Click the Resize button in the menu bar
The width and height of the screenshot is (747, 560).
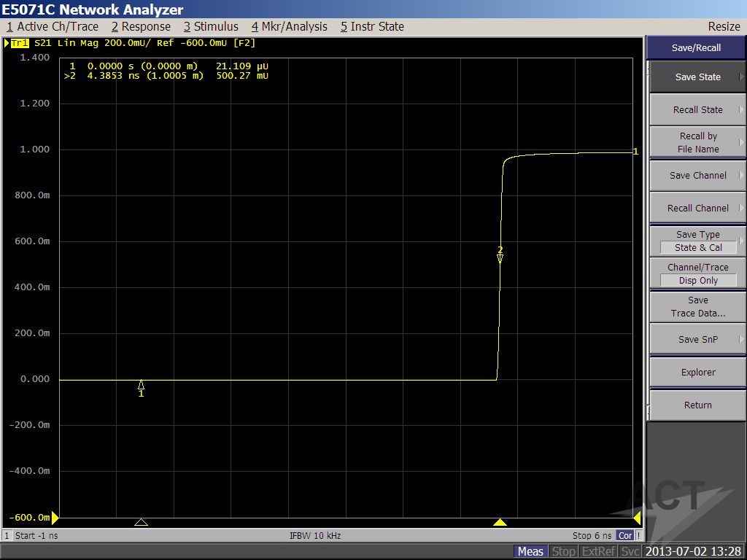tap(724, 26)
